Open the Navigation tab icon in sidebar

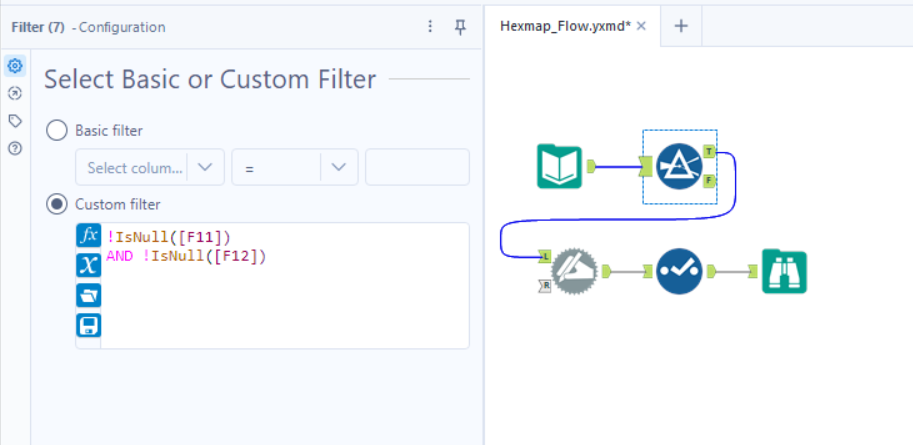tap(15, 93)
